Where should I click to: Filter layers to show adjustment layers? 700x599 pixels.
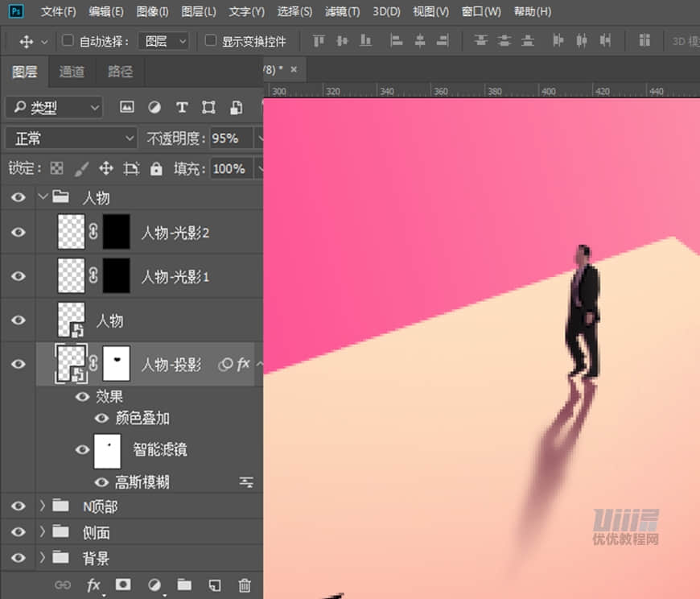pyautogui.click(x=153, y=106)
